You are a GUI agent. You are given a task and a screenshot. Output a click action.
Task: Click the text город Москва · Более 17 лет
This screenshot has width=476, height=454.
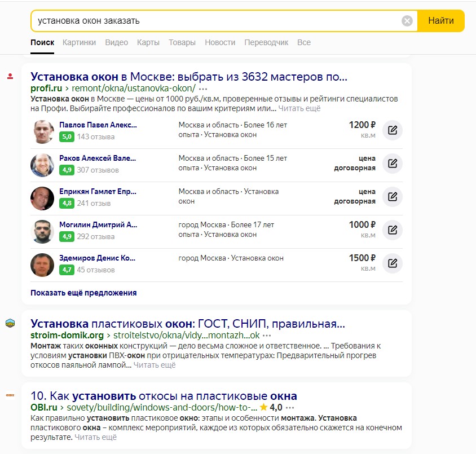tap(226, 224)
